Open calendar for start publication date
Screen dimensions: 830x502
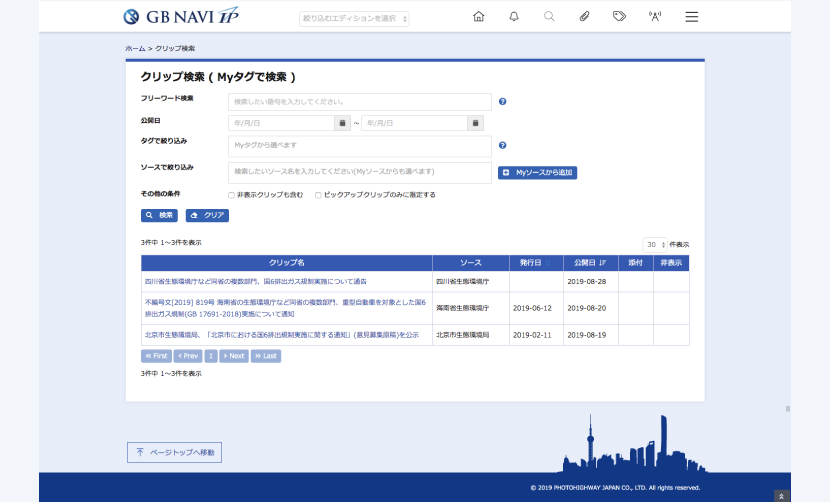click(342, 123)
